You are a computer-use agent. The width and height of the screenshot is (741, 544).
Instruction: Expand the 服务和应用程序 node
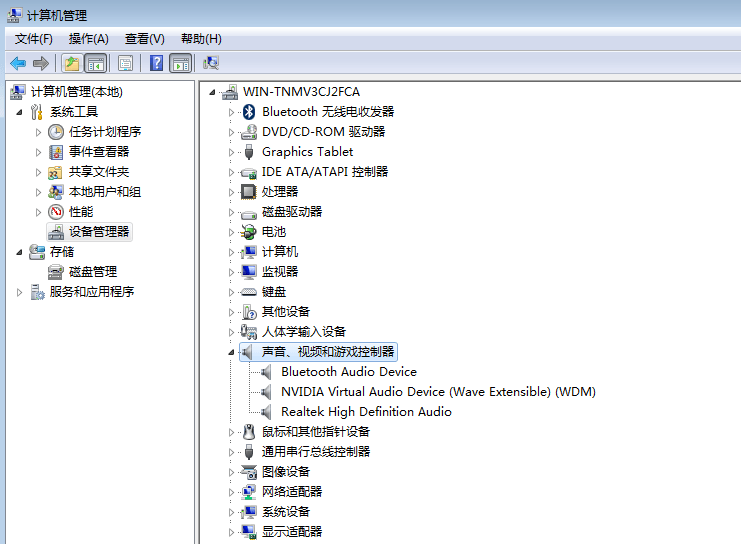coord(19,292)
